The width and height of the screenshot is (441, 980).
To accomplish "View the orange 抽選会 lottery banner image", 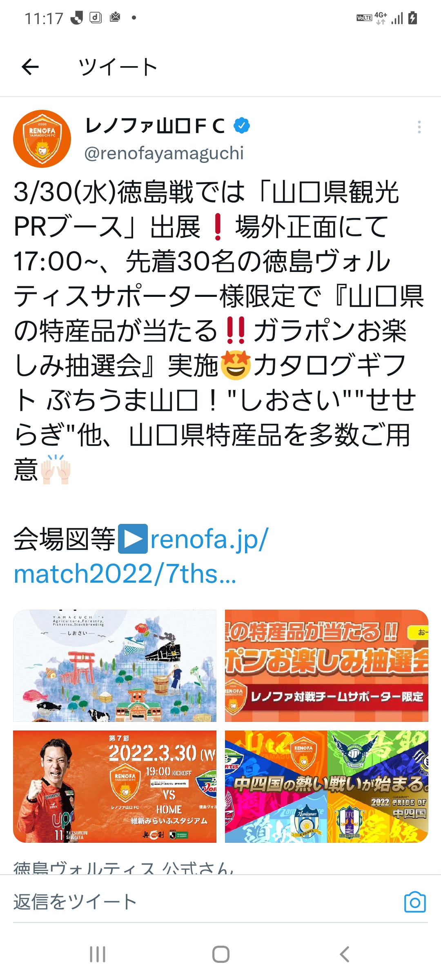I will pyautogui.click(x=327, y=666).
